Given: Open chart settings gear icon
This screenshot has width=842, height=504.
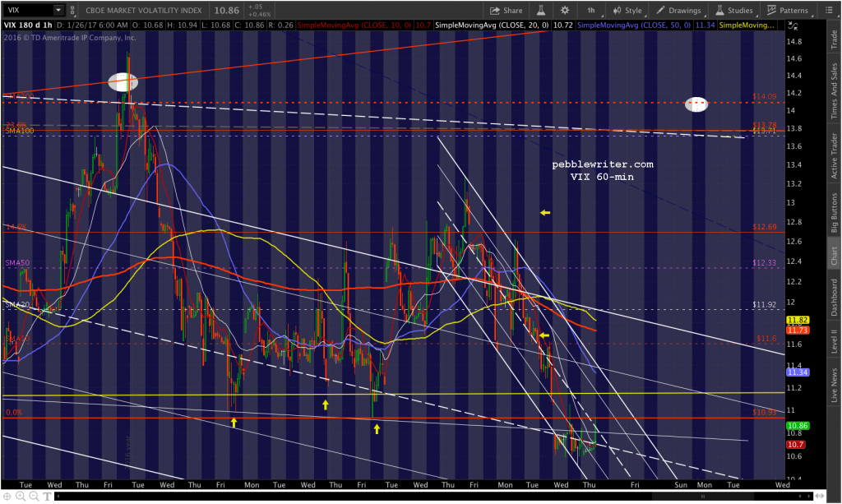Looking at the screenshot, I should tap(565, 10).
